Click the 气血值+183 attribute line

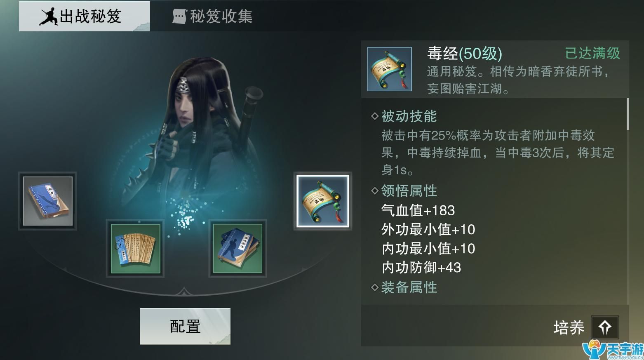418,210
